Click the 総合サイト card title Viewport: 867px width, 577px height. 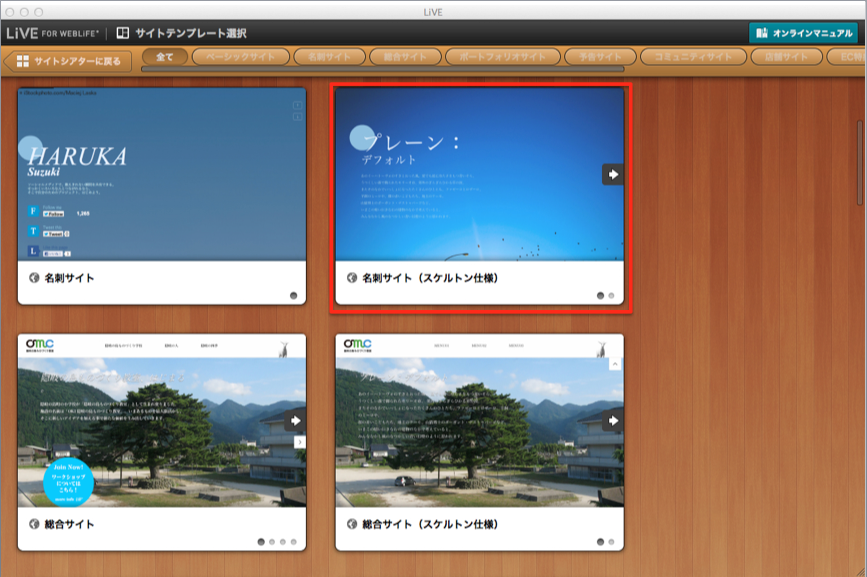(69, 524)
